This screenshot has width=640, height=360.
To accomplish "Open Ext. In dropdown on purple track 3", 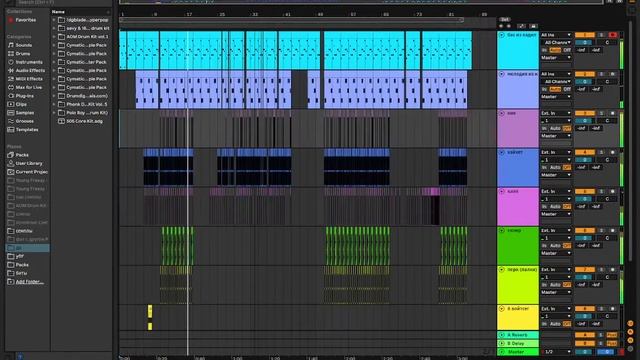I will pyautogui.click(x=556, y=113).
